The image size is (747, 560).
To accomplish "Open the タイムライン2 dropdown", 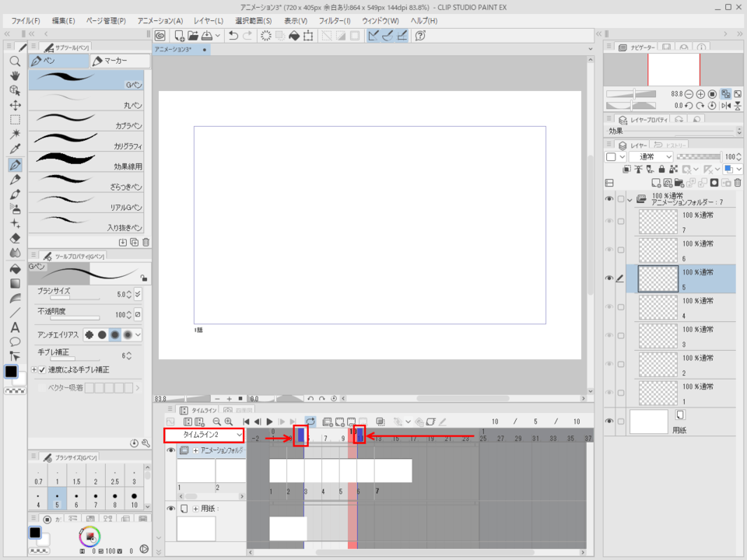I will (x=211, y=435).
